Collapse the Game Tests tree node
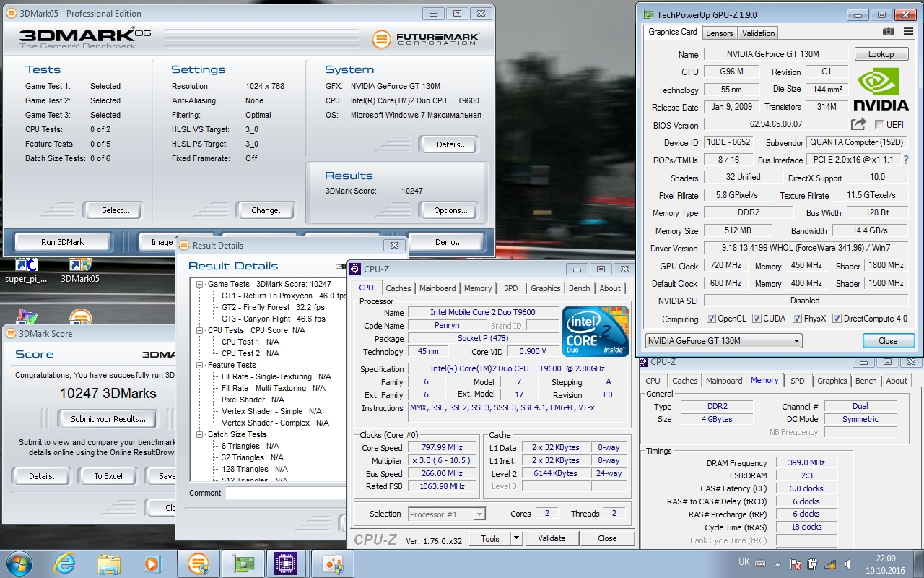Viewport: 924px width, 578px height. pyautogui.click(x=201, y=284)
